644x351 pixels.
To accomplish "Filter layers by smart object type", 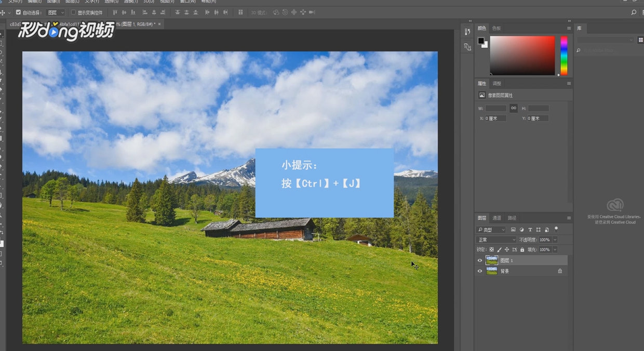I will tap(546, 229).
